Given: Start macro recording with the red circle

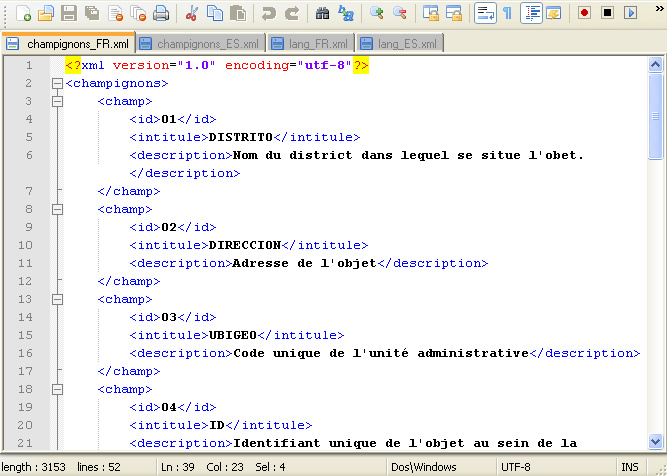Looking at the screenshot, I should pos(584,13).
